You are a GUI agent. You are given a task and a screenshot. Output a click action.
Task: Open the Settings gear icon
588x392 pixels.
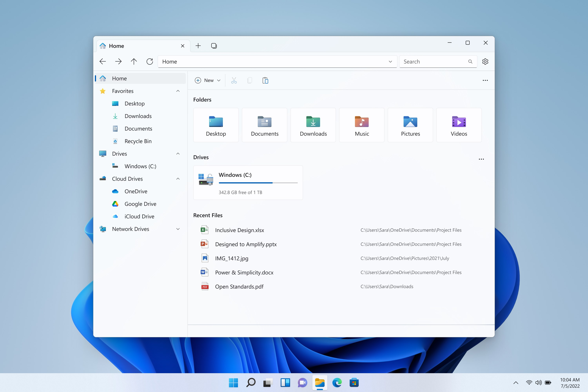coord(485,62)
